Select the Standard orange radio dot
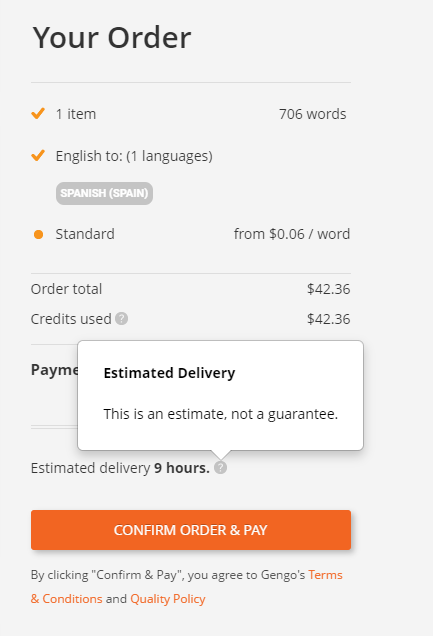Viewport: 433px width, 636px height. click(39, 234)
